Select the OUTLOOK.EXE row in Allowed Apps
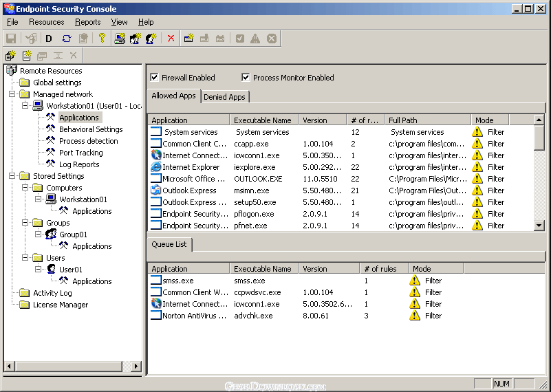This screenshot has height=392, width=551. point(341,179)
